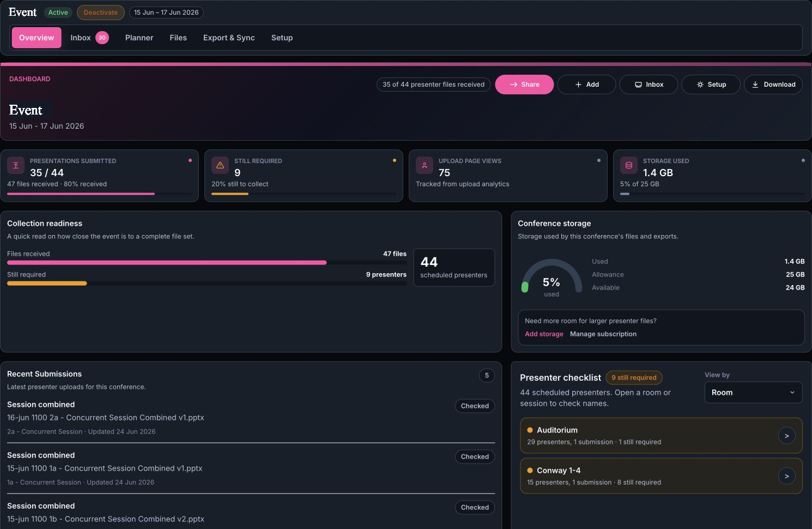Click the '47 files' label

click(x=395, y=254)
